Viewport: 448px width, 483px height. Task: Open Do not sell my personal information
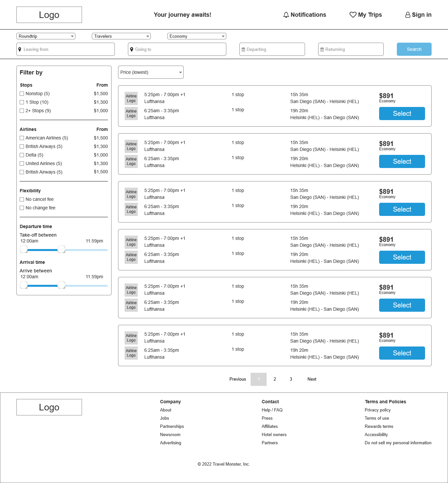point(398,443)
